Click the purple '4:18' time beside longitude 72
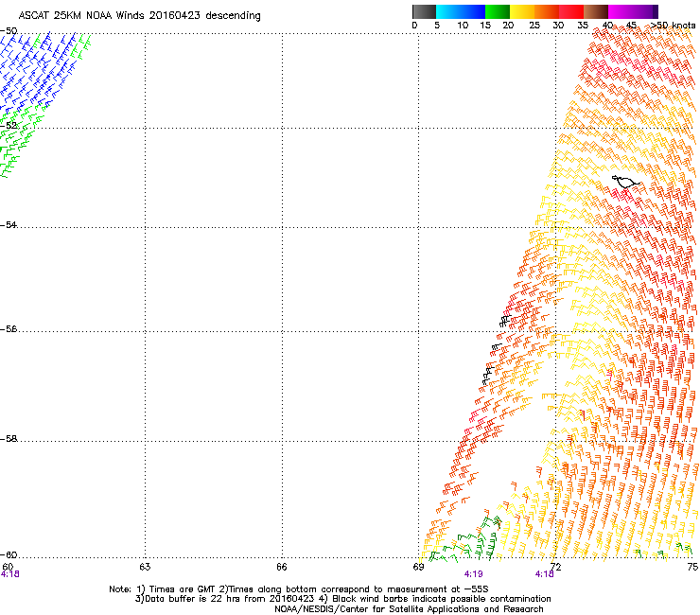Screen dimensions: 700x615 544,574
